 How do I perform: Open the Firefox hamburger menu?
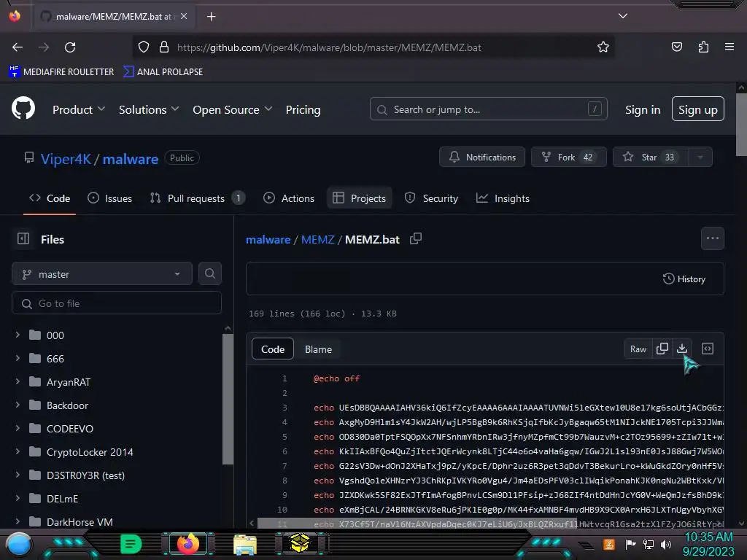click(729, 47)
